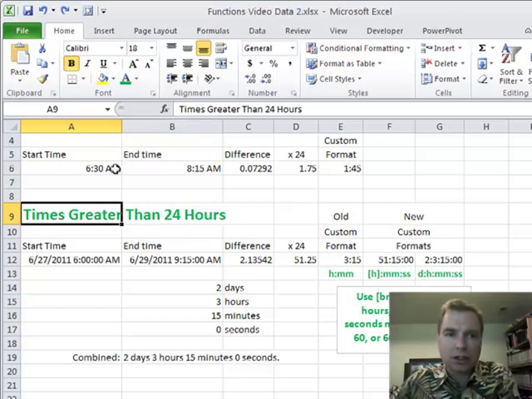Click the Fill Color paint bucket
The image size is (532, 399).
tap(103, 79)
